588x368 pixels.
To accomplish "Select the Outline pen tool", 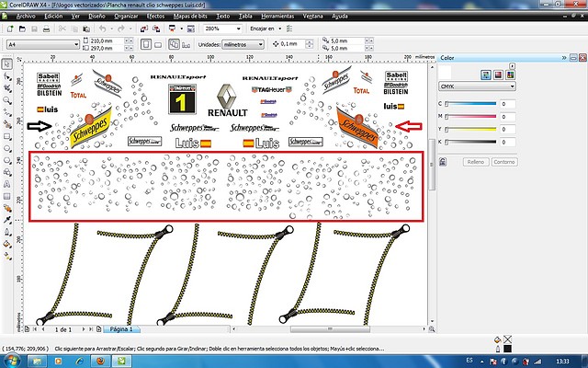I will [6, 233].
